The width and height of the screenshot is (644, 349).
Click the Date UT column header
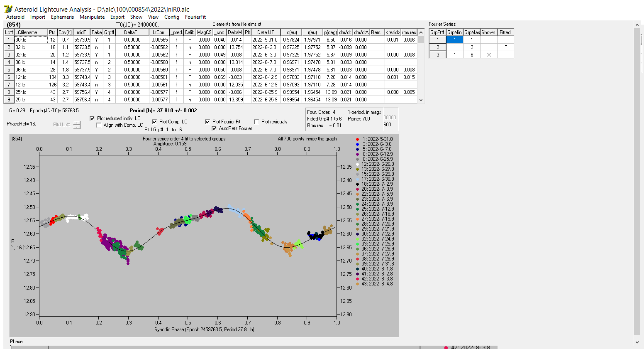pos(265,32)
